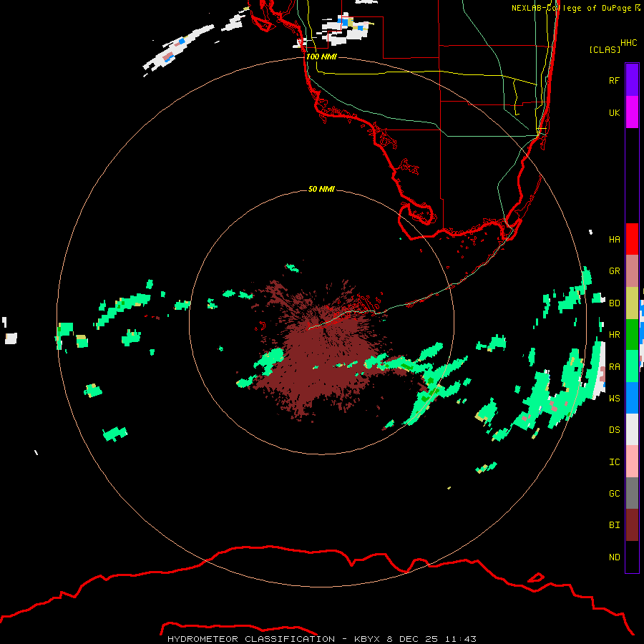Select the 'GC' legend label text
This screenshot has height=644, width=644.
point(614,494)
